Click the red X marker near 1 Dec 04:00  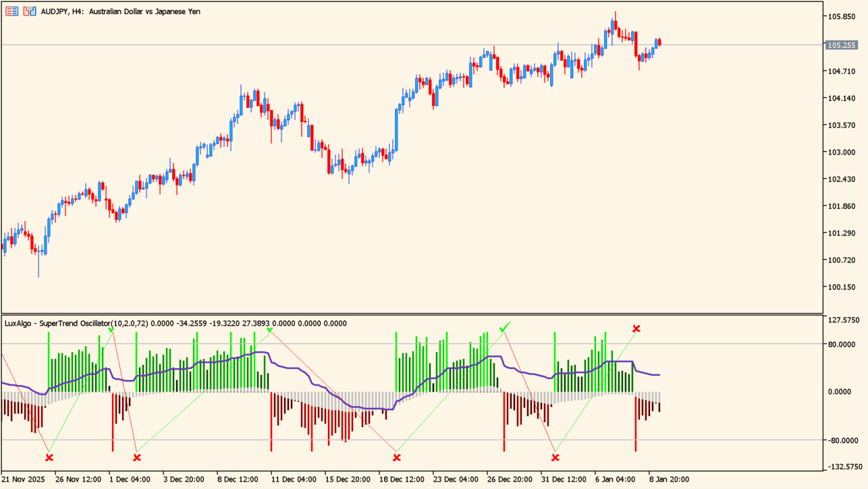point(137,458)
